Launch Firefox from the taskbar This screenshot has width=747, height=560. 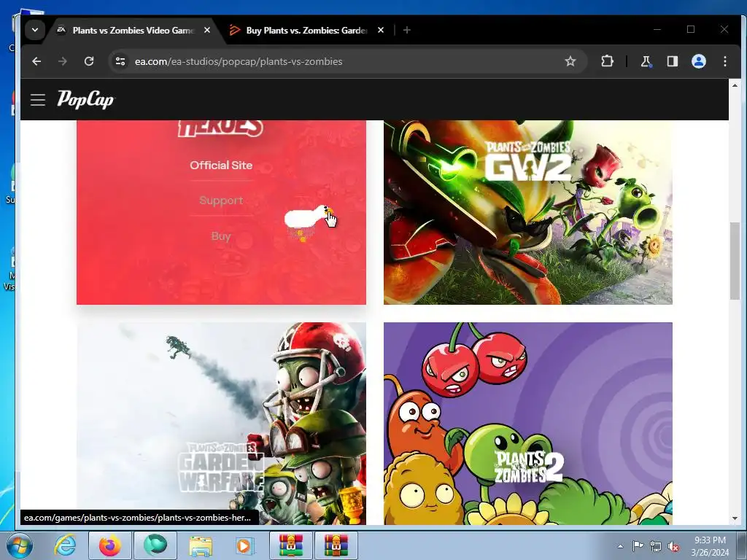click(x=109, y=545)
